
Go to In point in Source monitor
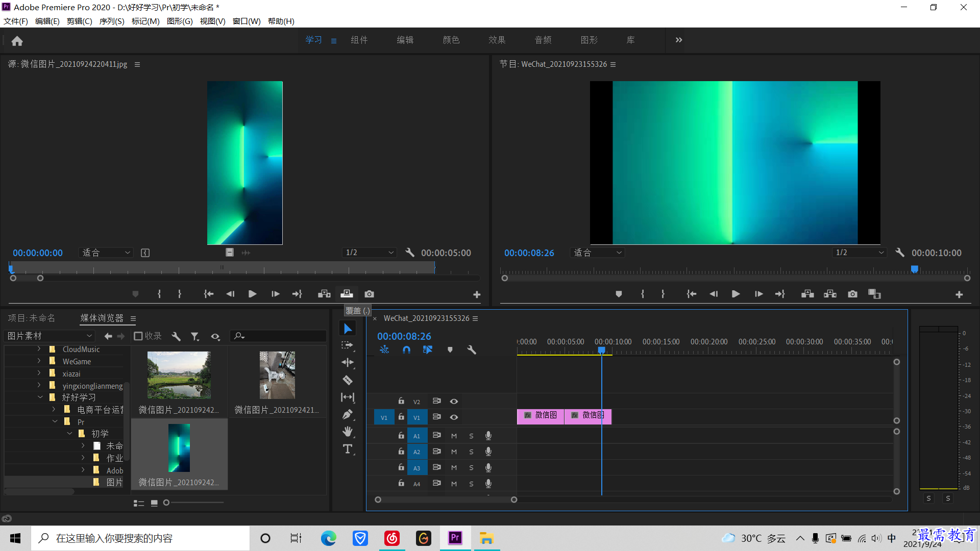pyautogui.click(x=208, y=294)
